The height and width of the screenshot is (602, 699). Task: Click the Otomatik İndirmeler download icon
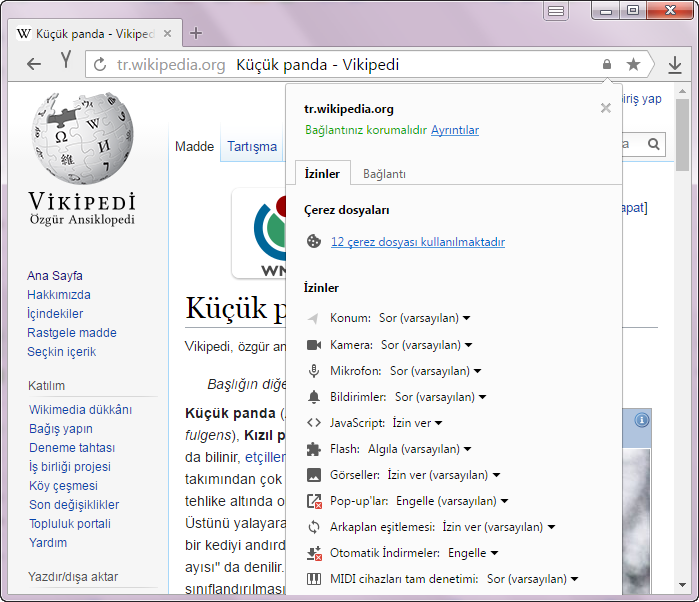point(314,553)
